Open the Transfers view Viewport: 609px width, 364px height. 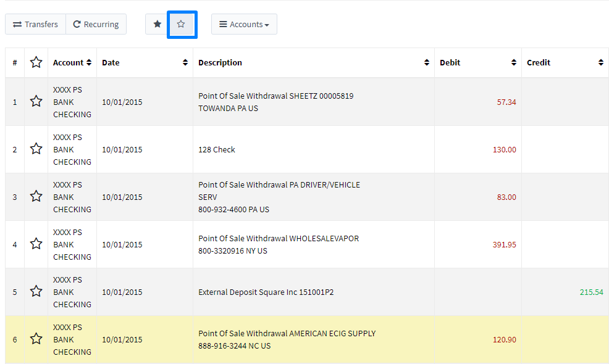pos(35,24)
